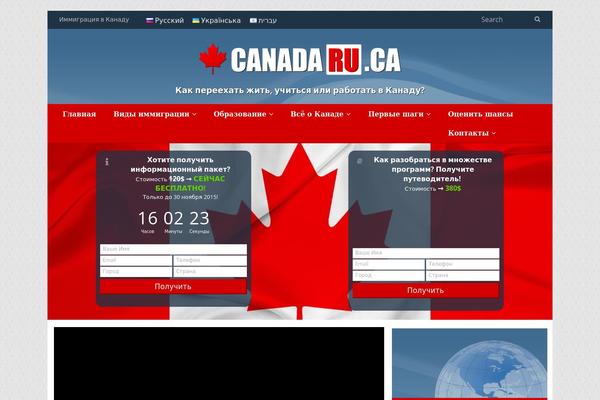Click Получить button in info packet form
This screenshot has width=600, height=400.
[173, 286]
